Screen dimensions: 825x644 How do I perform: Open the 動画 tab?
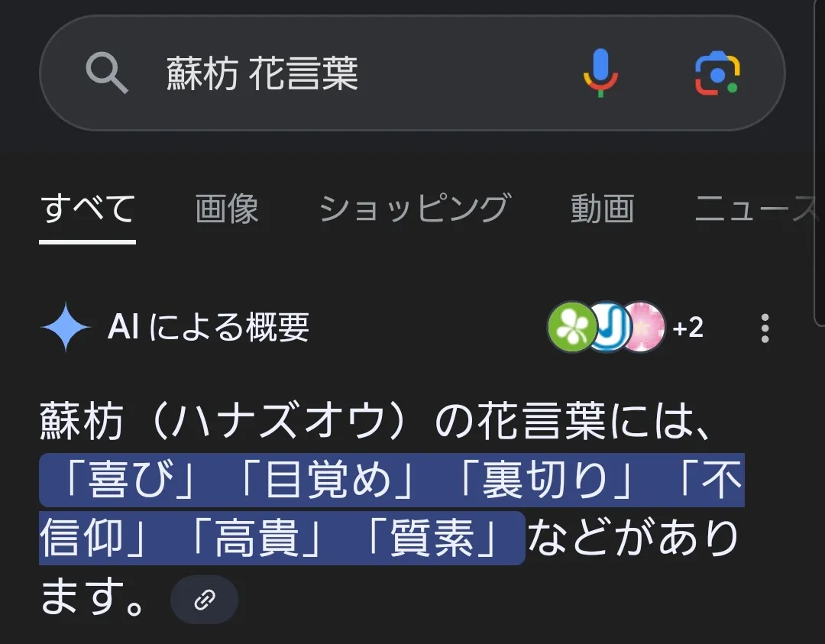[x=603, y=209]
